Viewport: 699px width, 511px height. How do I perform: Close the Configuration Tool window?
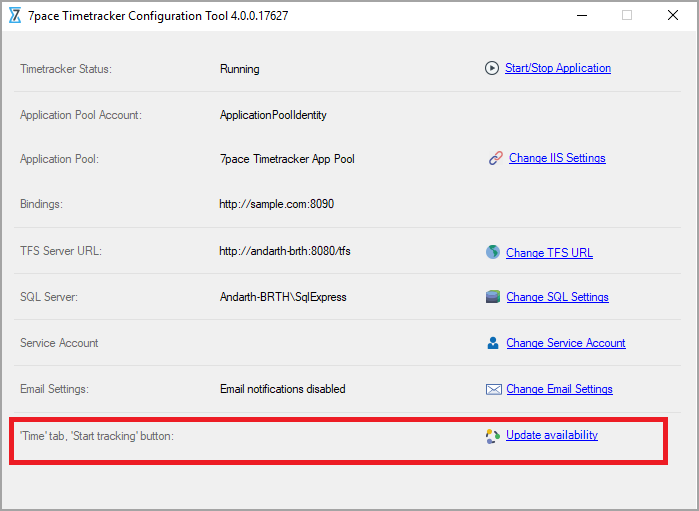tap(673, 16)
